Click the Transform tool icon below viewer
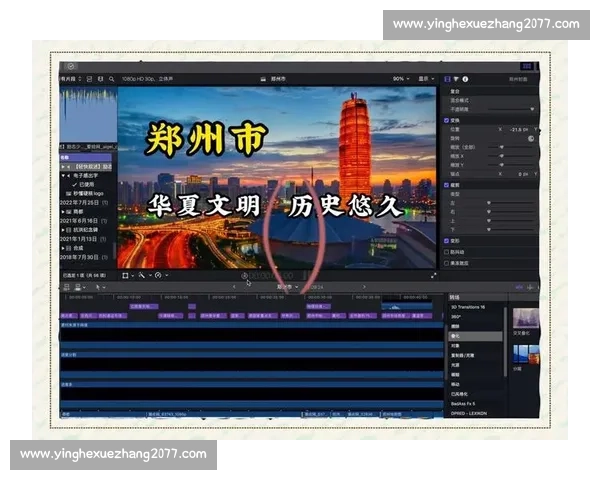Screen dimensions: 600x480 [125, 275]
